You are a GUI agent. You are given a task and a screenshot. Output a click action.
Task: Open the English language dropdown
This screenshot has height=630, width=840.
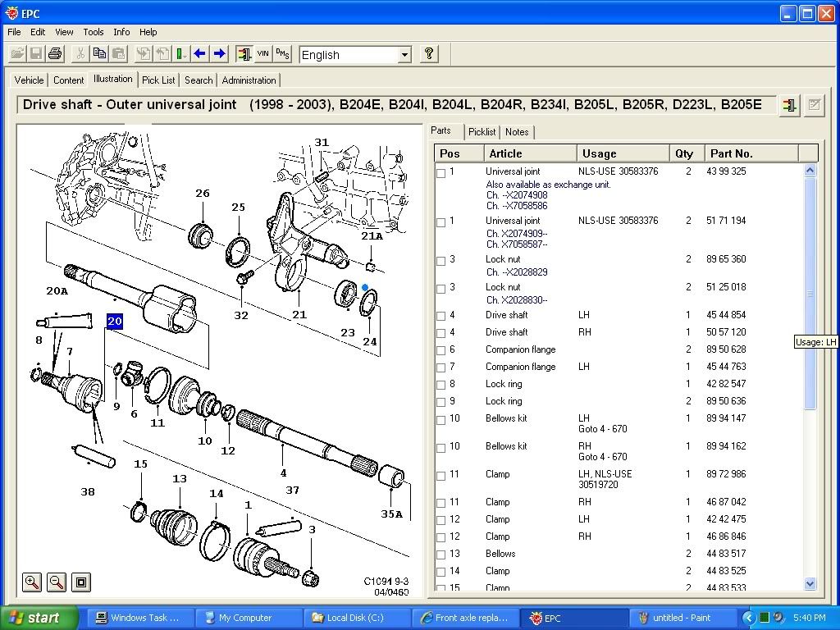point(406,54)
